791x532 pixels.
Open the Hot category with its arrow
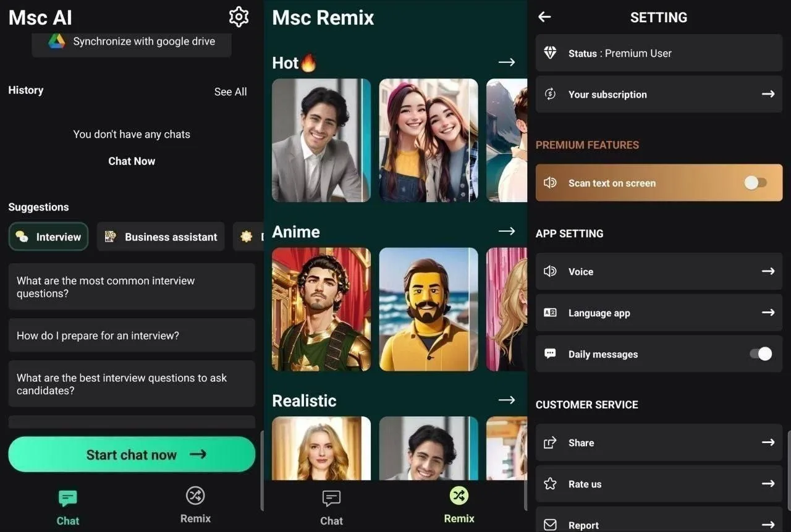[507, 62]
